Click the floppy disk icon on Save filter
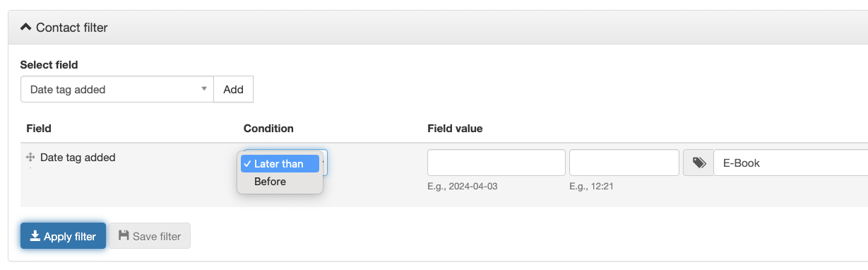Image resolution: width=868 pixels, height=270 pixels. tap(124, 236)
